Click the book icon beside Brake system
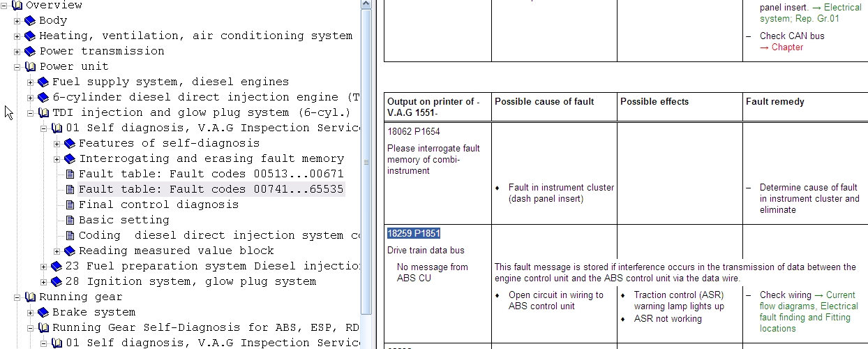This screenshot has width=868, height=349. point(43,313)
